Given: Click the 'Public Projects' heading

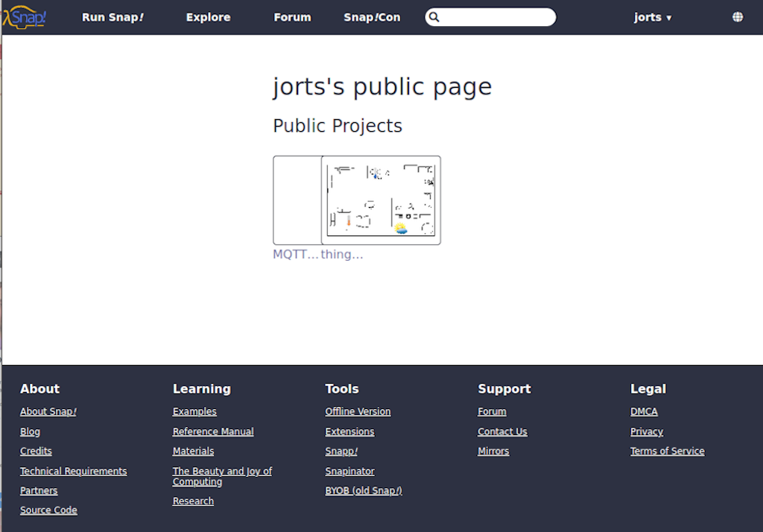Looking at the screenshot, I should (338, 126).
